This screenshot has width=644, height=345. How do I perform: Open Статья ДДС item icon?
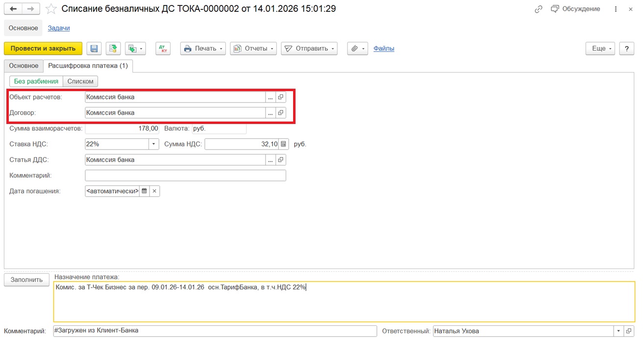click(x=281, y=160)
